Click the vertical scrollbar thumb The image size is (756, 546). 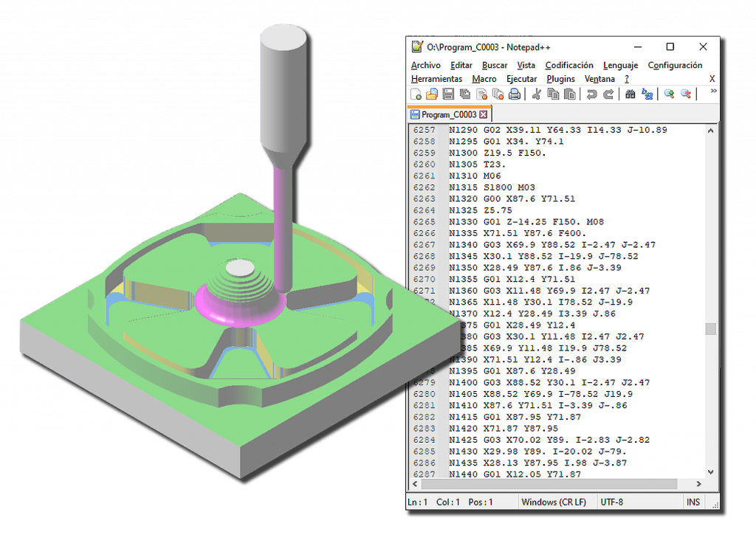(710, 328)
